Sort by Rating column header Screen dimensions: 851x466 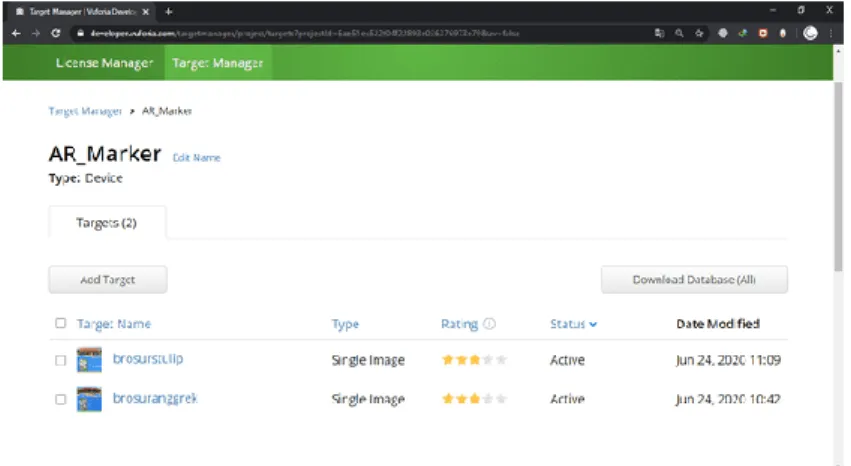pyautogui.click(x=459, y=324)
